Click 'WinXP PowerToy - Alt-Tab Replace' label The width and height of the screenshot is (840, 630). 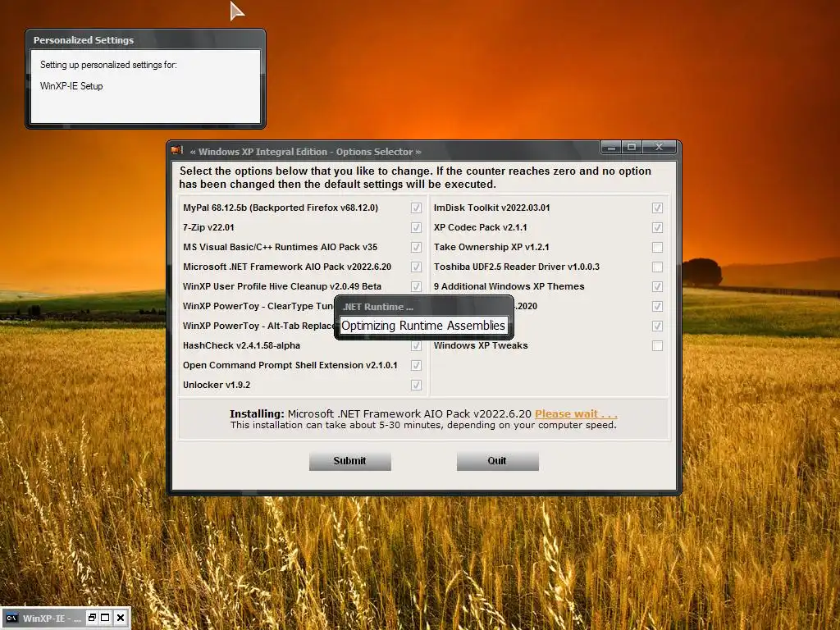coord(258,326)
